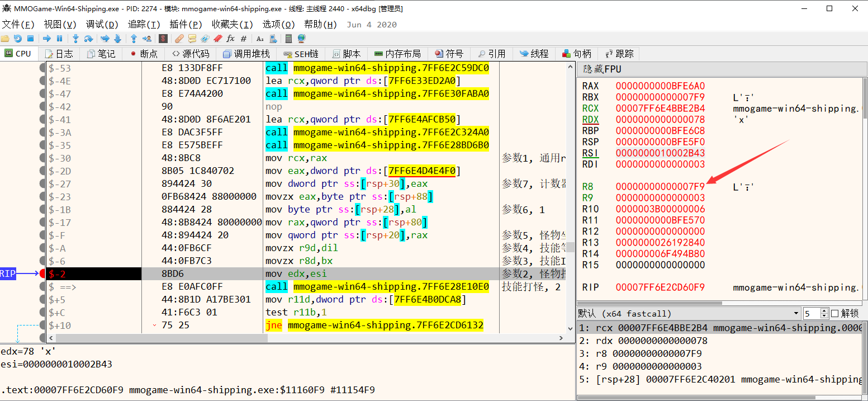Open the 文件(F) menu

tap(18, 25)
